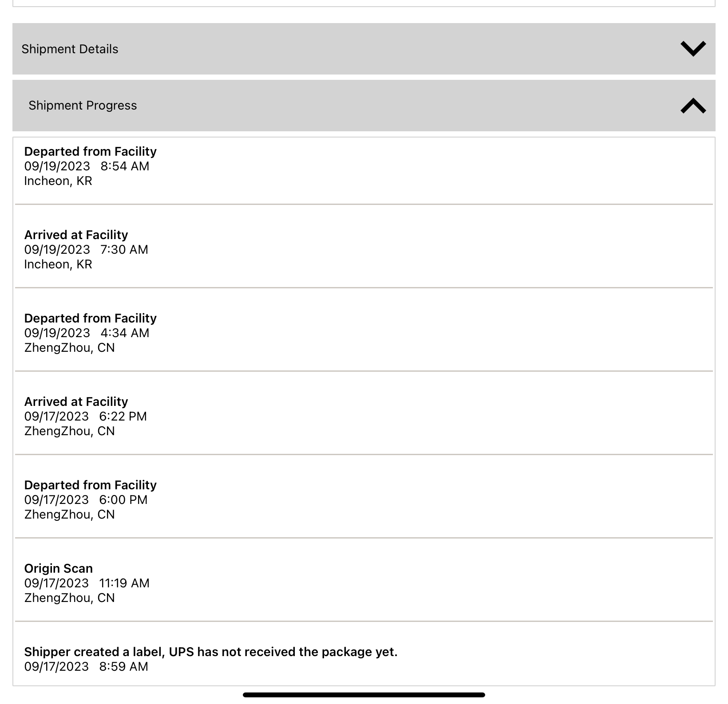
Task: Click the 09/17/2023 6:00 PM timestamp
Action: 86,500
